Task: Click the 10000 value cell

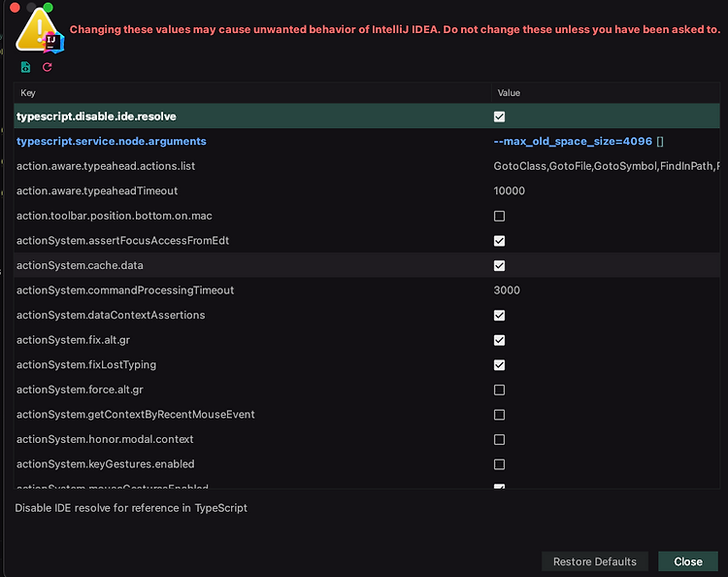Action: click(x=510, y=191)
